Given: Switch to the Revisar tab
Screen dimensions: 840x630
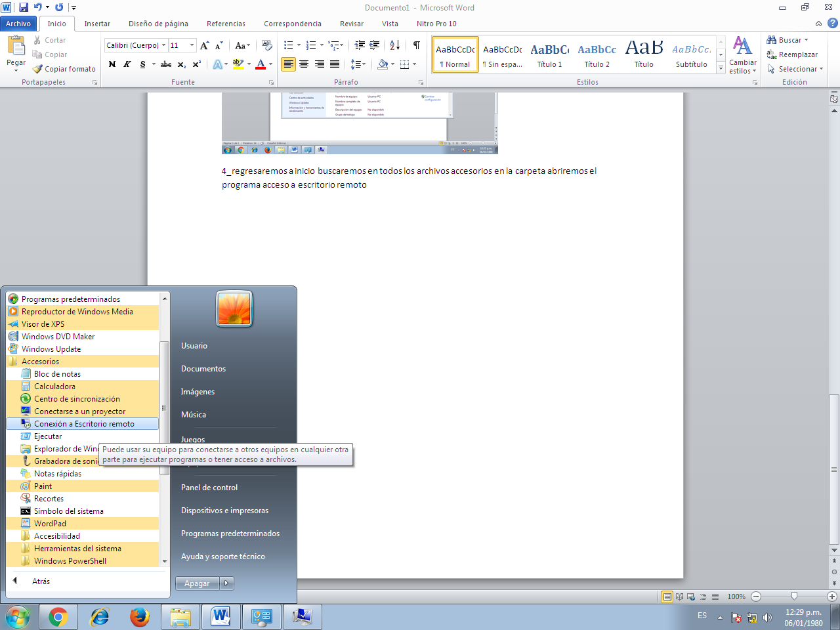Looking at the screenshot, I should tap(352, 23).
